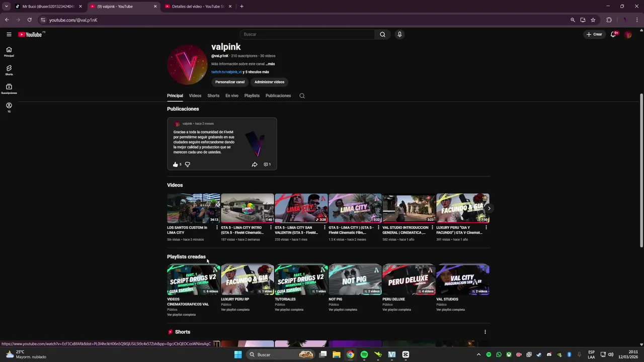Screen dimensions: 644x362
Task: Like the community post
Action: pos(175,164)
